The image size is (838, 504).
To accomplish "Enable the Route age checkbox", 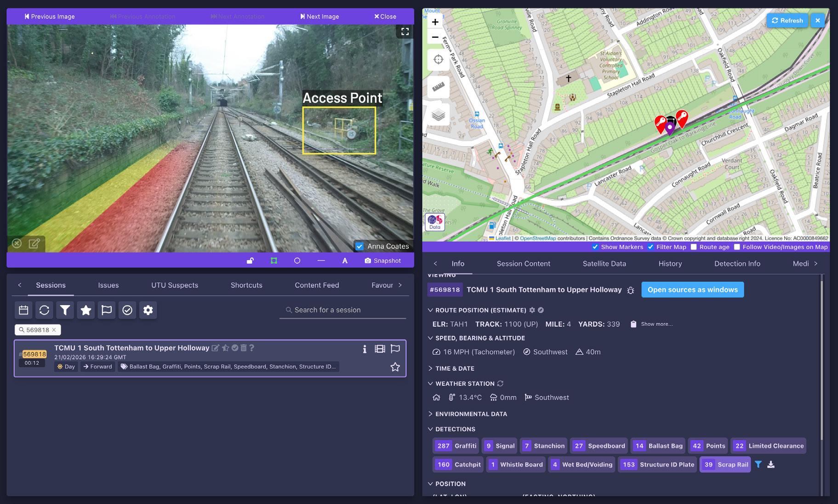I will pyautogui.click(x=694, y=247).
